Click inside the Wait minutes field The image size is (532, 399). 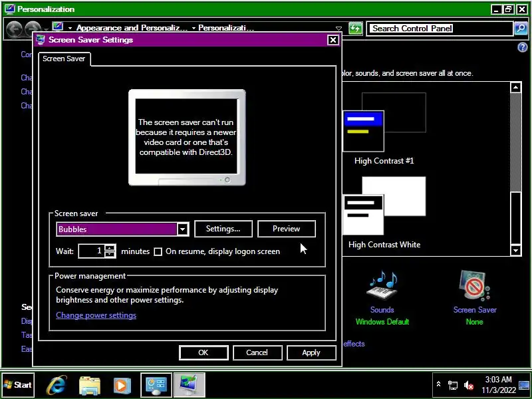click(x=91, y=251)
